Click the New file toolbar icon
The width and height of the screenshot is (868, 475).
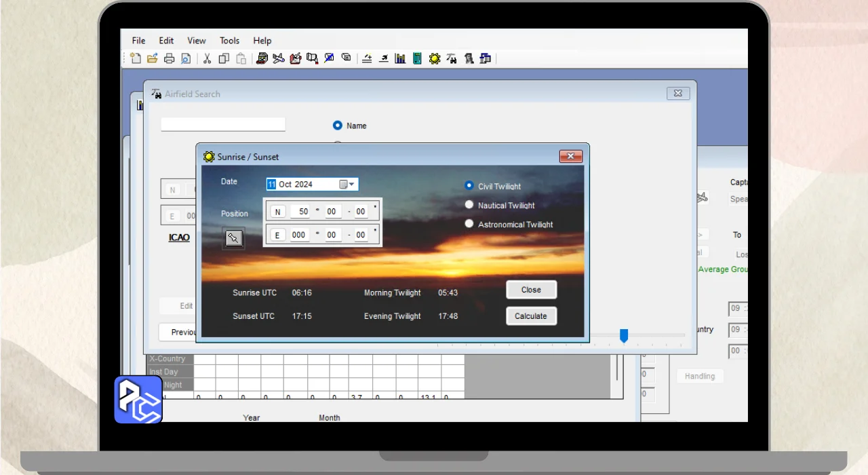click(x=136, y=58)
